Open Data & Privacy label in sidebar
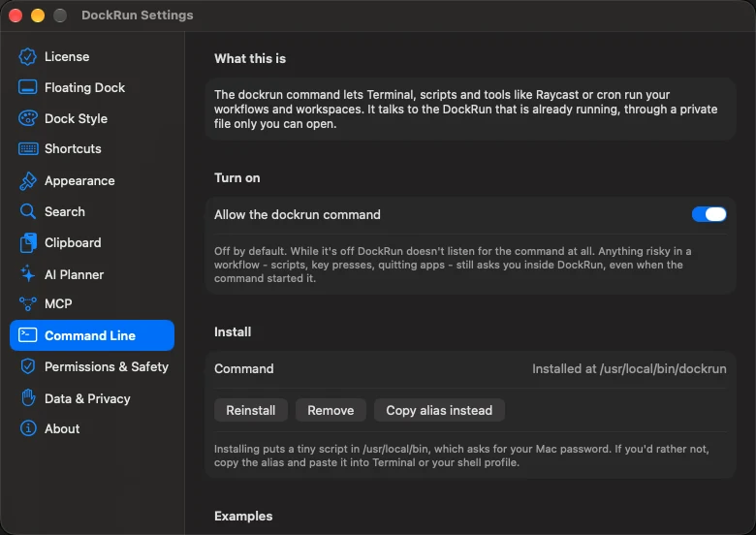Image resolution: width=756 pixels, height=535 pixels. [87, 398]
